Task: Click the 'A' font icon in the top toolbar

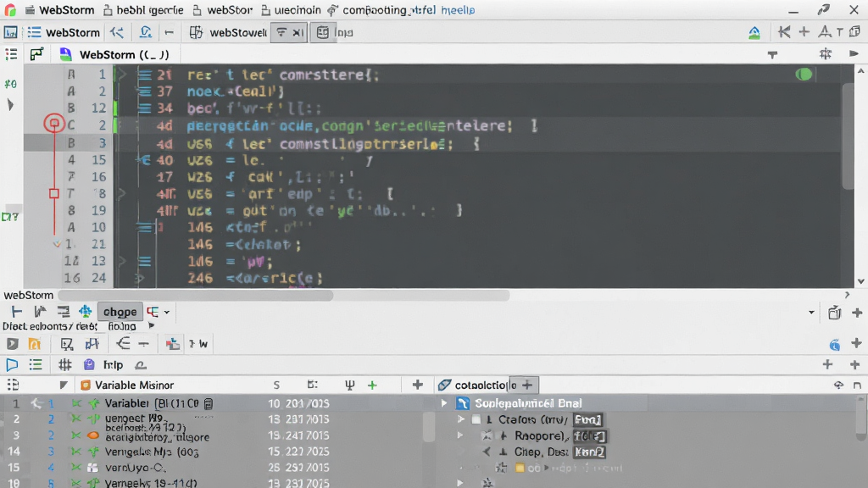Action: (x=825, y=32)
